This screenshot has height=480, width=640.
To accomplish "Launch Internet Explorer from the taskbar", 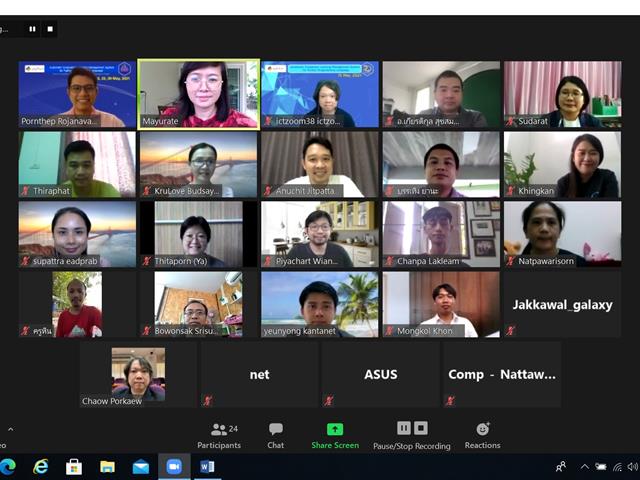I will (40, 467).
